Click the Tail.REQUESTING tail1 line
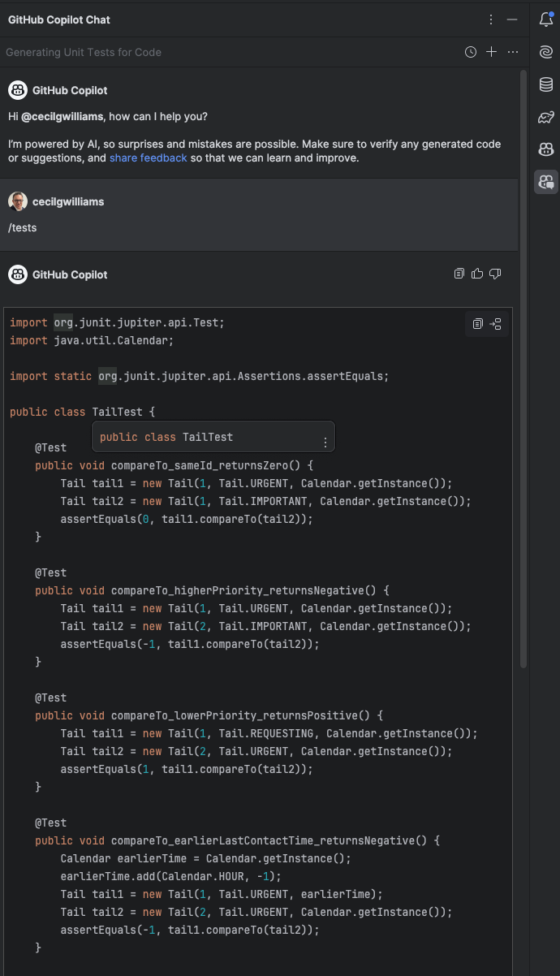 269,733
